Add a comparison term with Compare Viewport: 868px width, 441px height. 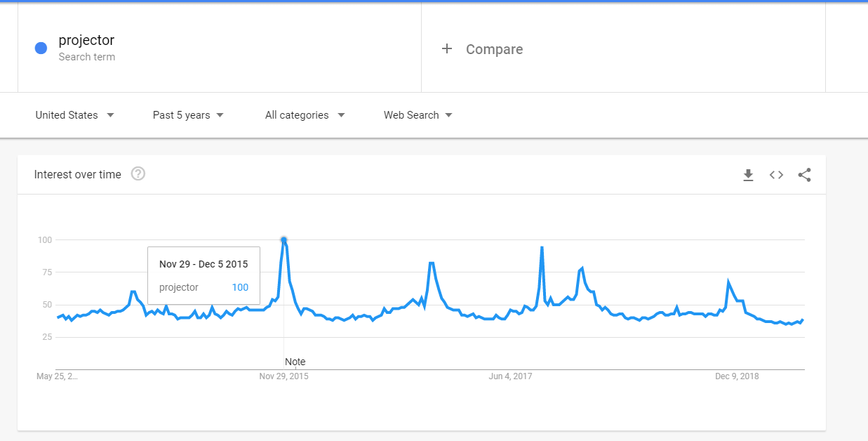click(494, 49)
